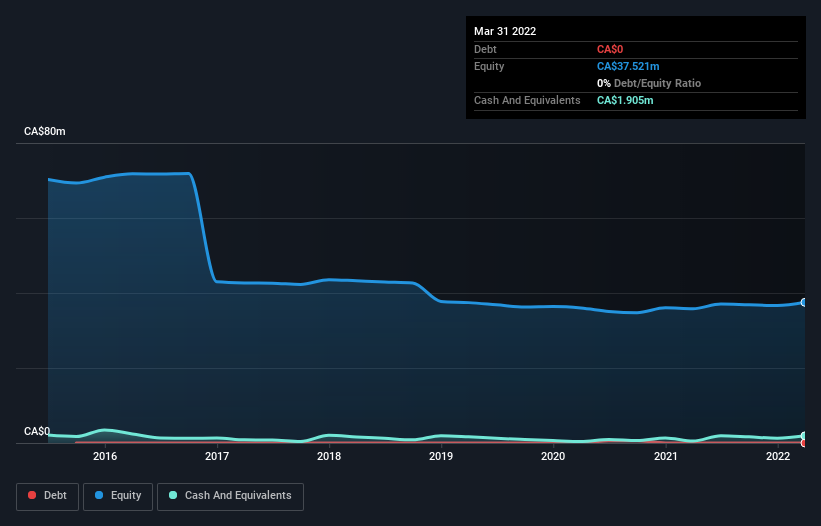
Task: Toggle Cash And Equivalents legend button
Action: tap(230, 496)
